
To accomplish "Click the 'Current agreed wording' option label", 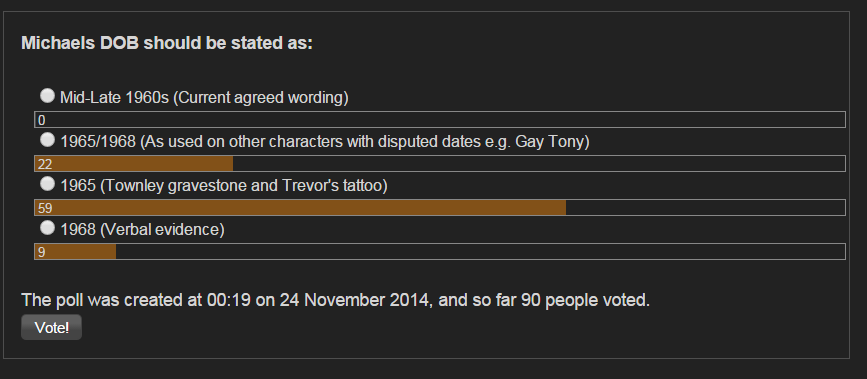I will pyautogui.click(x=204, y=98).
